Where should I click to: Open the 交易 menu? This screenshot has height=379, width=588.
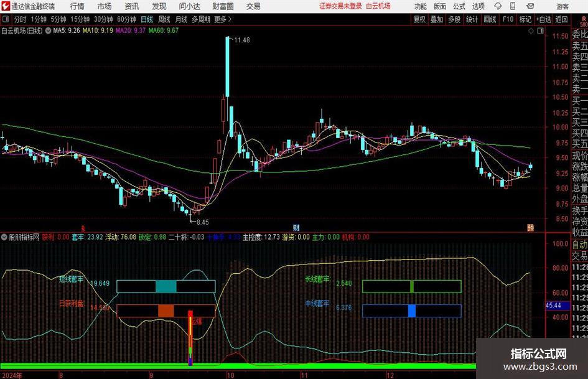click(x=253, y=6)
